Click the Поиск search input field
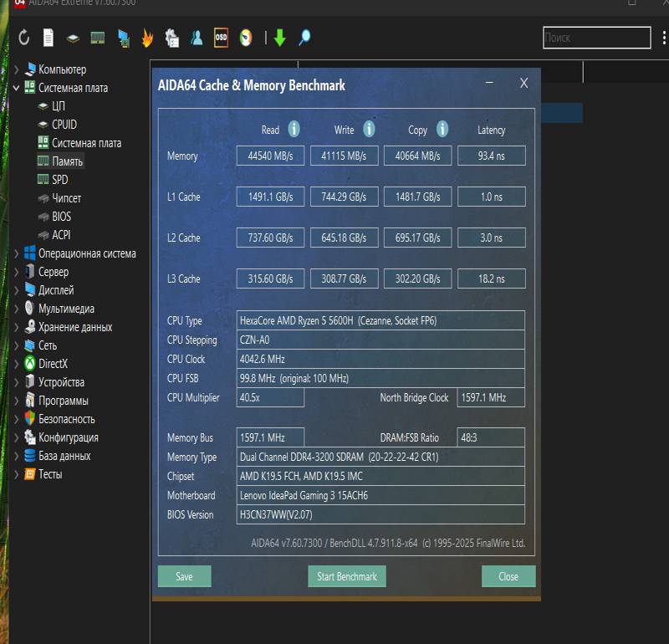Image resolution: width=669 pixels, height=644 pixels. coord(596,38)
